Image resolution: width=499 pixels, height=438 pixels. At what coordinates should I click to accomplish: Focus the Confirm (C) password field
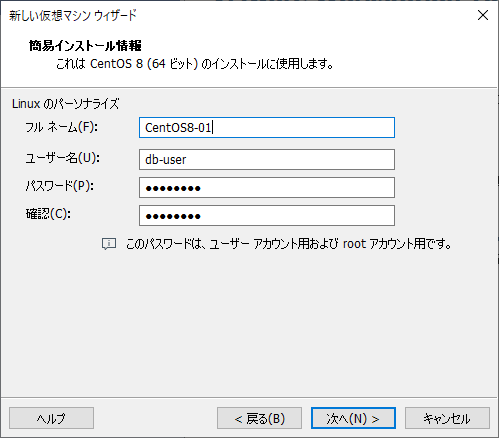pos(267,216)
